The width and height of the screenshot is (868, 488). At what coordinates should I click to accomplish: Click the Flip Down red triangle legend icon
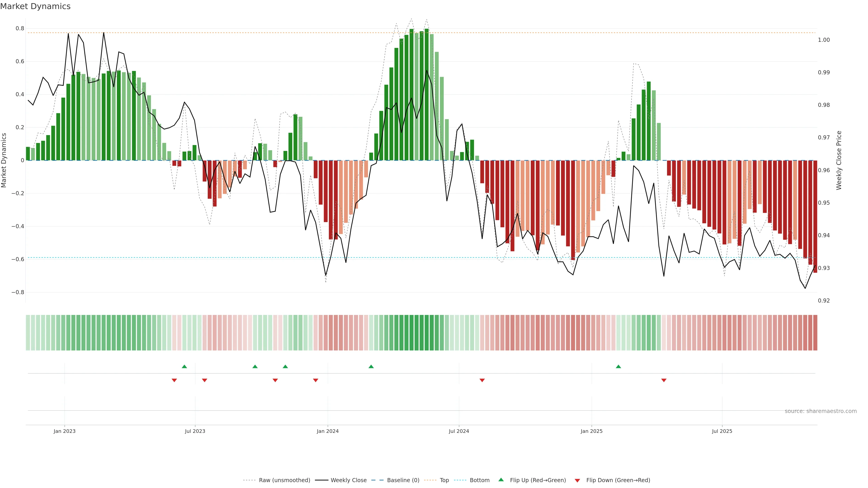[x=577, y=480]
